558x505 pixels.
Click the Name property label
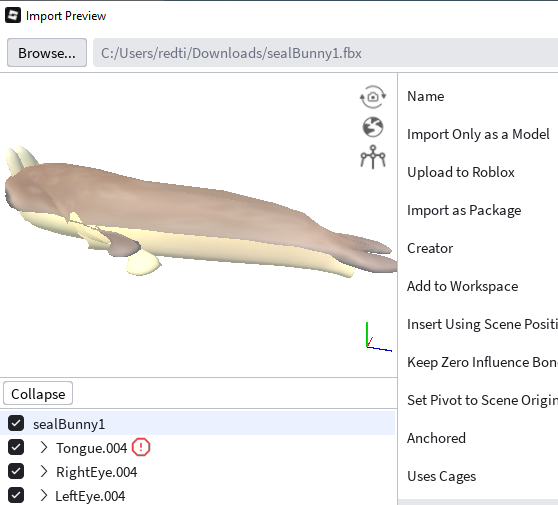(426, 96)
